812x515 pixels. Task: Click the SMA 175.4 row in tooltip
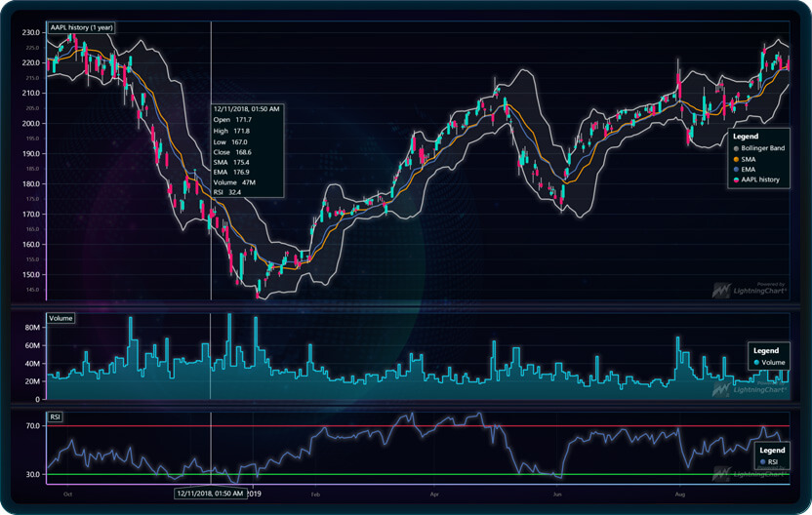[x=231, y=163]
